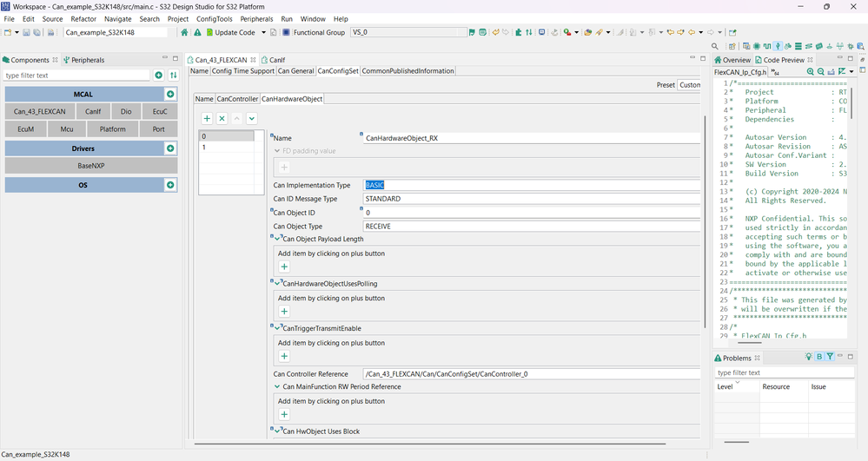
Task: Open the Can General tab
Action: [x=295, y=71]
